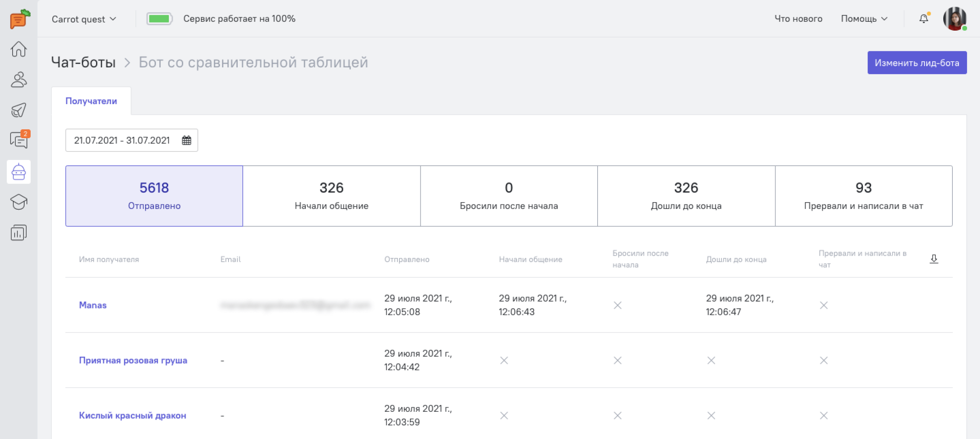Open the date range calendar picker
This screenshot has height=439, width=980.
pyautogui.click(x=186, y=140)
